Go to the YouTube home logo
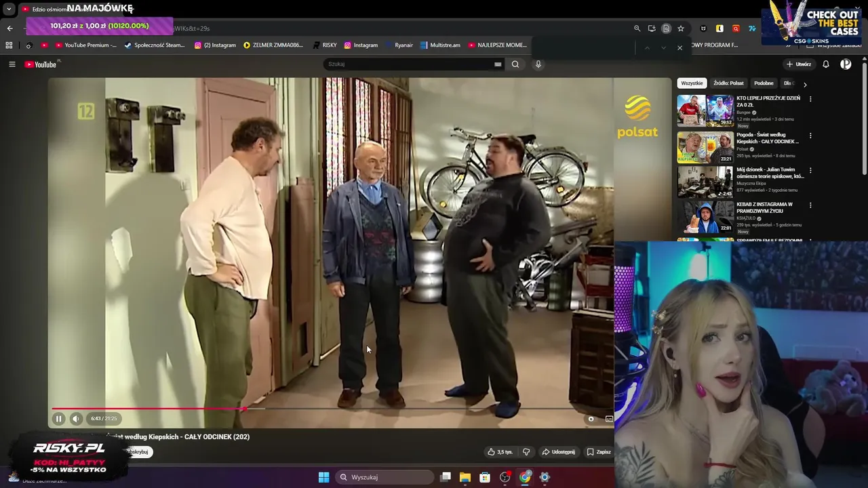Screen dimensions: 868x488 click(41, 64)
